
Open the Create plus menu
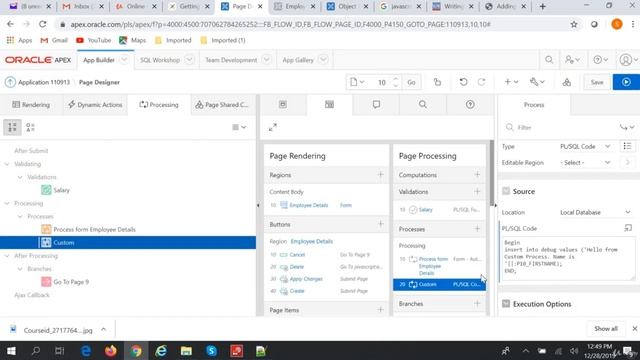[x=511, y=82]
